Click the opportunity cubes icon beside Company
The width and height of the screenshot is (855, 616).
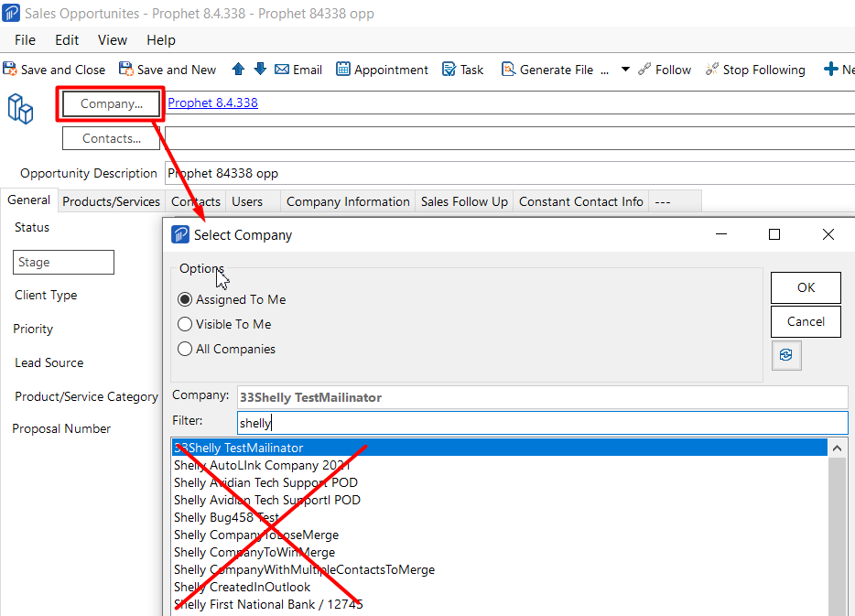tap(21, 109)
